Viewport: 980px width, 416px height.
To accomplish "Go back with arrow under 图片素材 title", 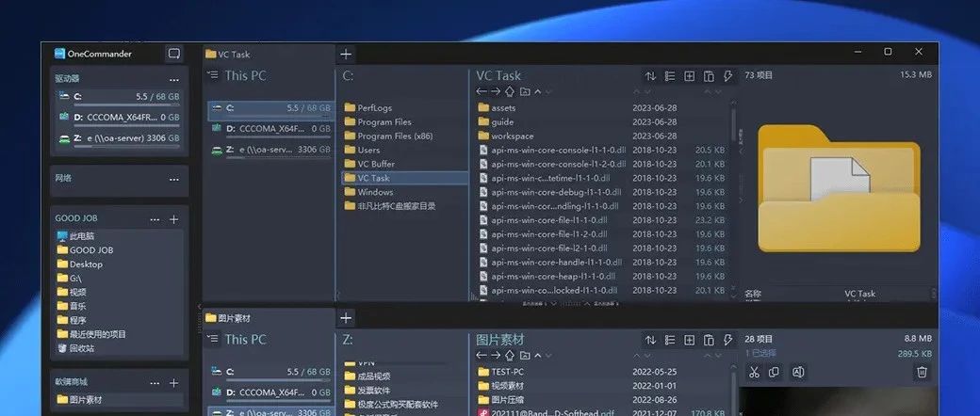I will [x=482, y=356].
